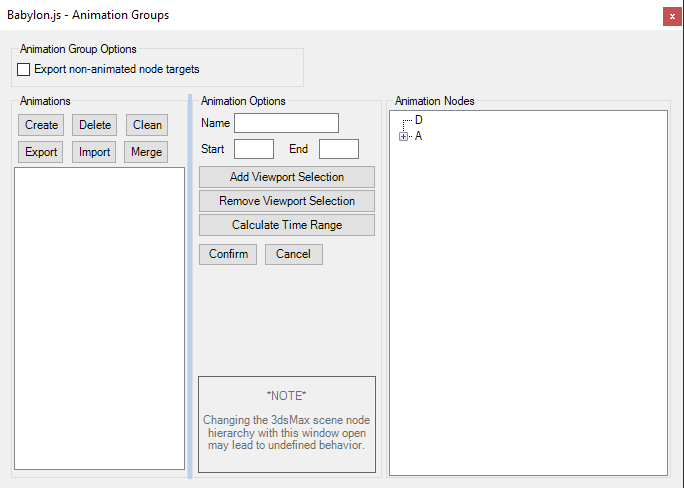Focus the Name input field
The image size is (684, 488).
pos(287,123)
